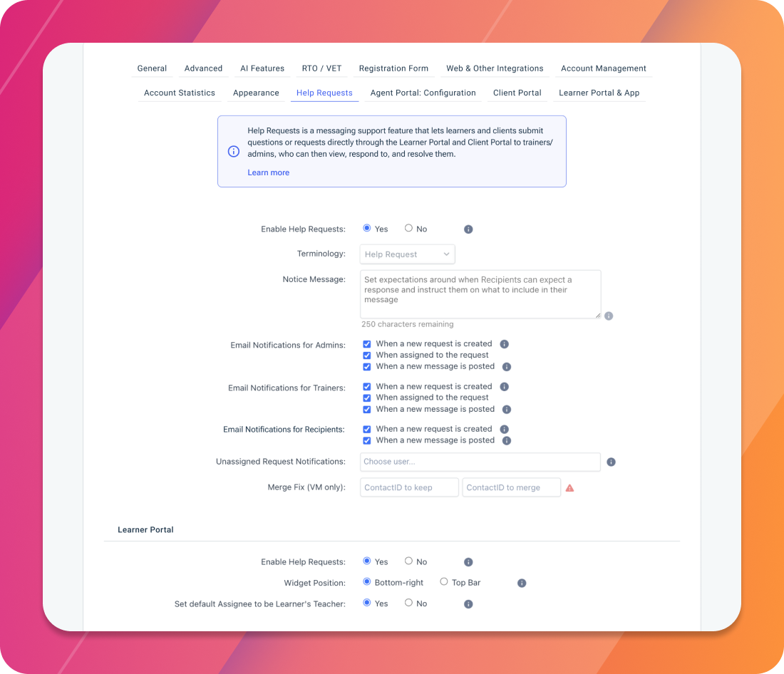The height and width of the screenshot is (674, 784).
Task: Open the Learner Portal & App tab
Action: pyautogui.click(x=599, y=93)
